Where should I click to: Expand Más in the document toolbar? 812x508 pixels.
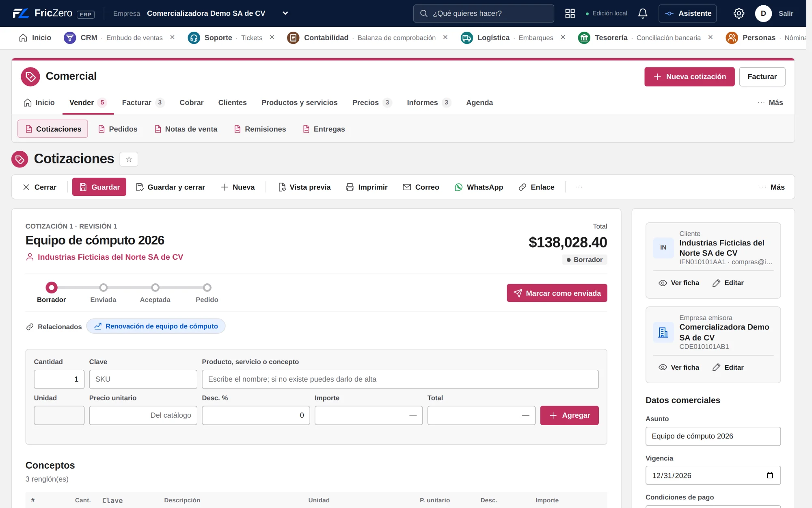tap(772, 187)
